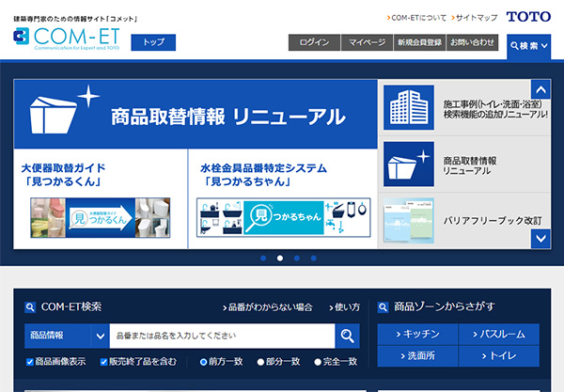Click the barrier-free book thumbnail
This screenshot has height=392, width=564.
408,219
